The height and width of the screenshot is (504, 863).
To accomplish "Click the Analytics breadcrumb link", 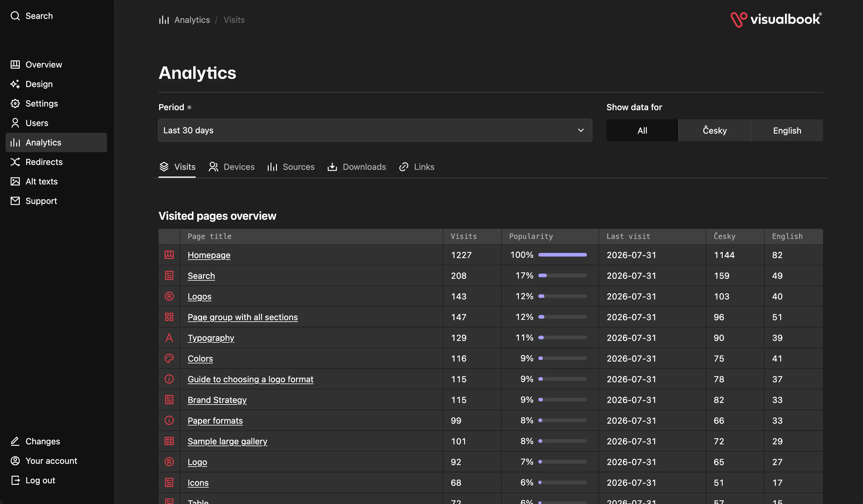I will [192, 20].
